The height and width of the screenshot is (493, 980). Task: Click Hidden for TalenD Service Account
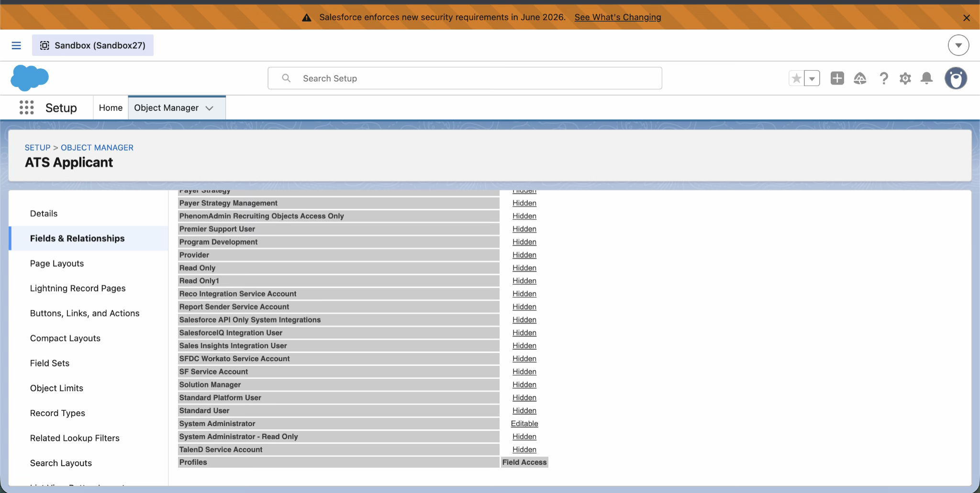tap(524, 449)
